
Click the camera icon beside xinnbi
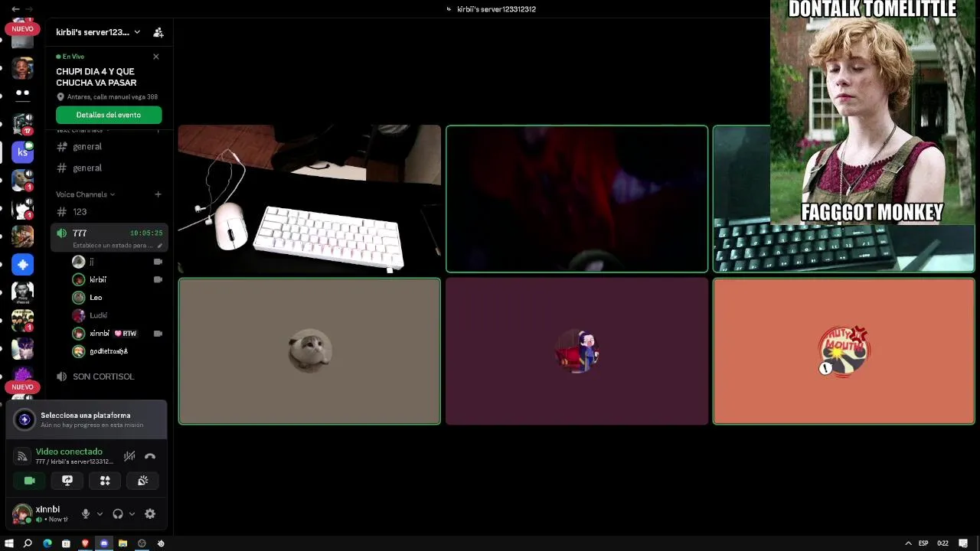158,334
